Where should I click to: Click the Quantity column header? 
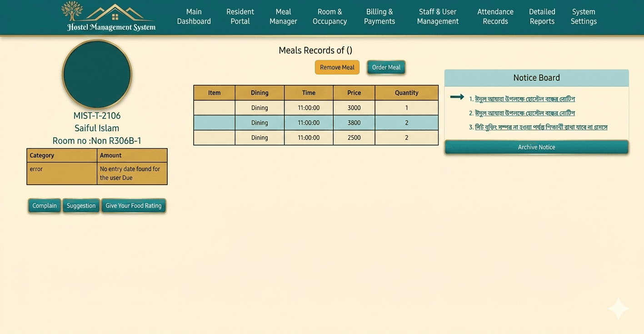(407, 93)
